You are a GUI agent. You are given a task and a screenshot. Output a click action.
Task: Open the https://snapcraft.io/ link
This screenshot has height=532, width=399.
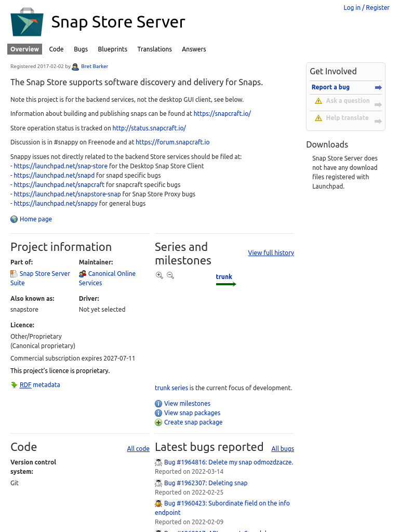(222, 114)
